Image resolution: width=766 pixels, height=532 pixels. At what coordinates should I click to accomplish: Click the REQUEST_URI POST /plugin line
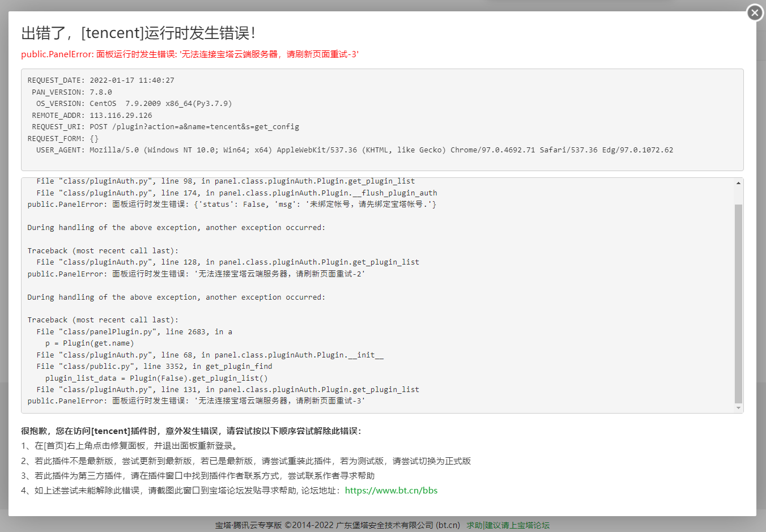165,127
